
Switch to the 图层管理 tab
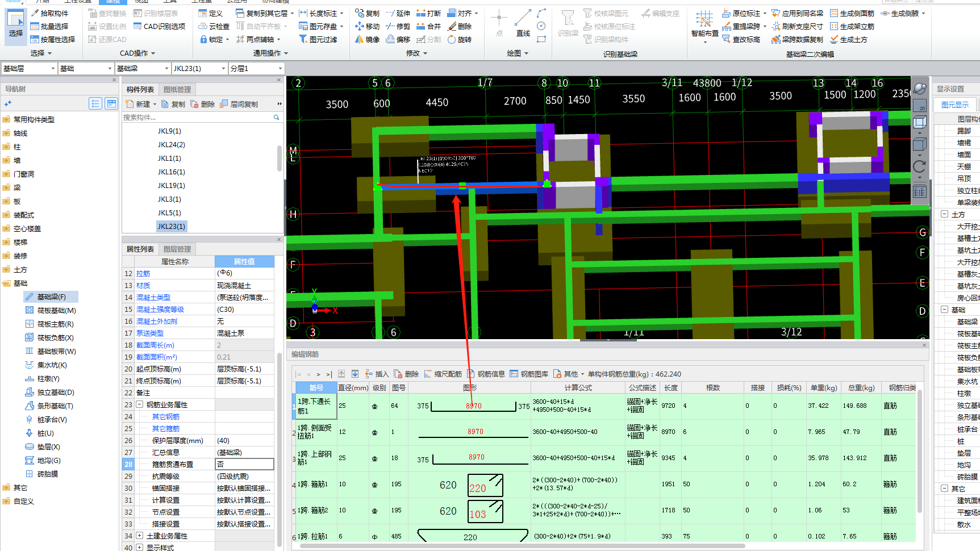point(177,249)
